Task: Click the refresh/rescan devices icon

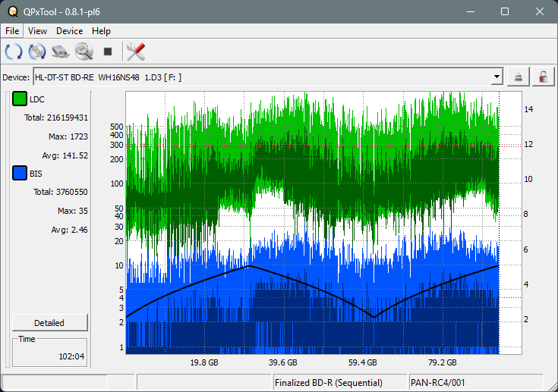Action: pyautogui.click(x=14, y=52)
